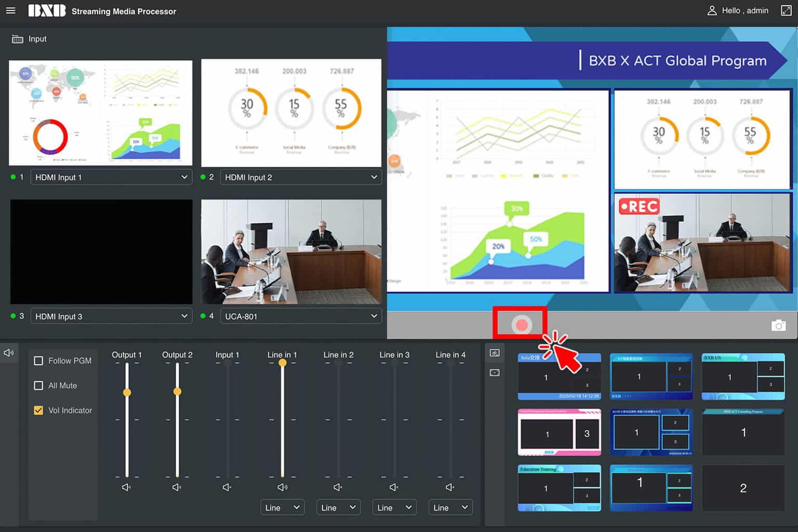
Task: Uncheck the Vol Indicator checkbox
Action: pyautogui.click(x=38, y=410)
